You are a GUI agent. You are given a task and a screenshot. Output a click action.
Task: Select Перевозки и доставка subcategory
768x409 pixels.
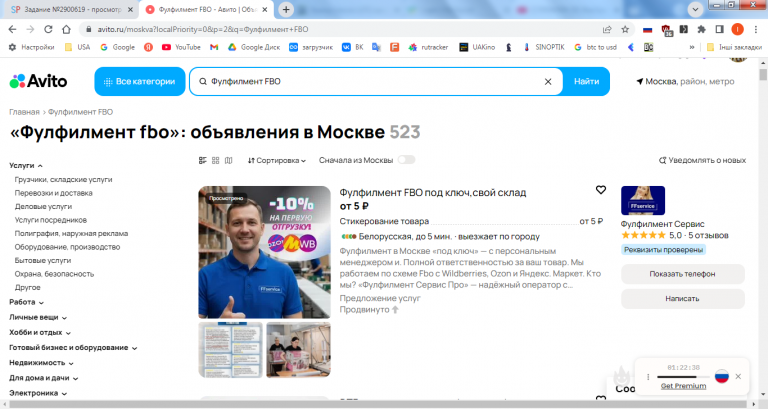53,193
